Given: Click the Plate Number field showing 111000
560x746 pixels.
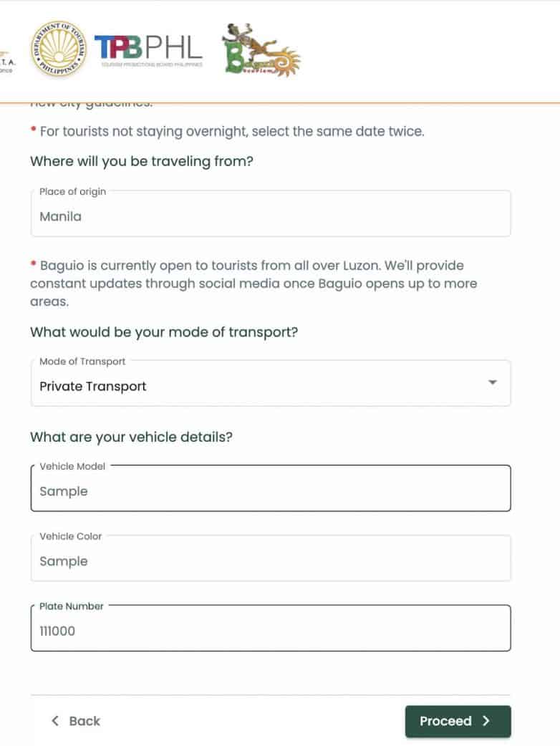Looking at the screenshot, I should [270, 631].
